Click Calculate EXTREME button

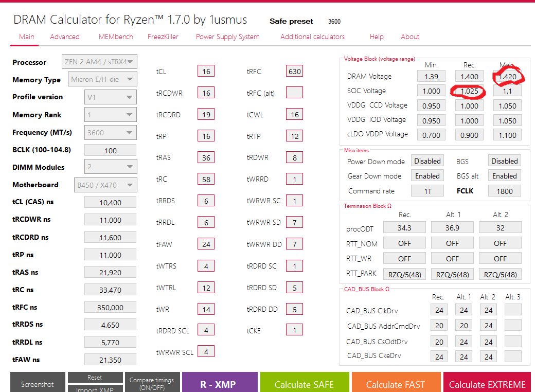[x=488, y=383]
